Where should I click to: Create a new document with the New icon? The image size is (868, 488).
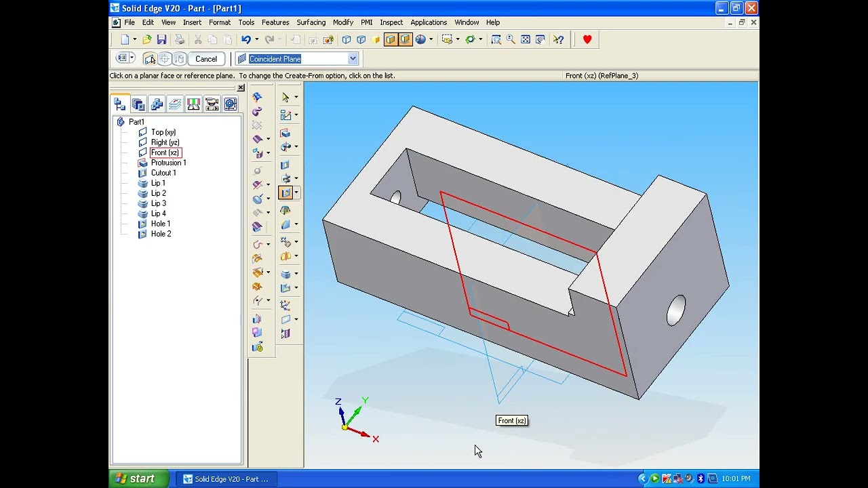click(125, 39)
